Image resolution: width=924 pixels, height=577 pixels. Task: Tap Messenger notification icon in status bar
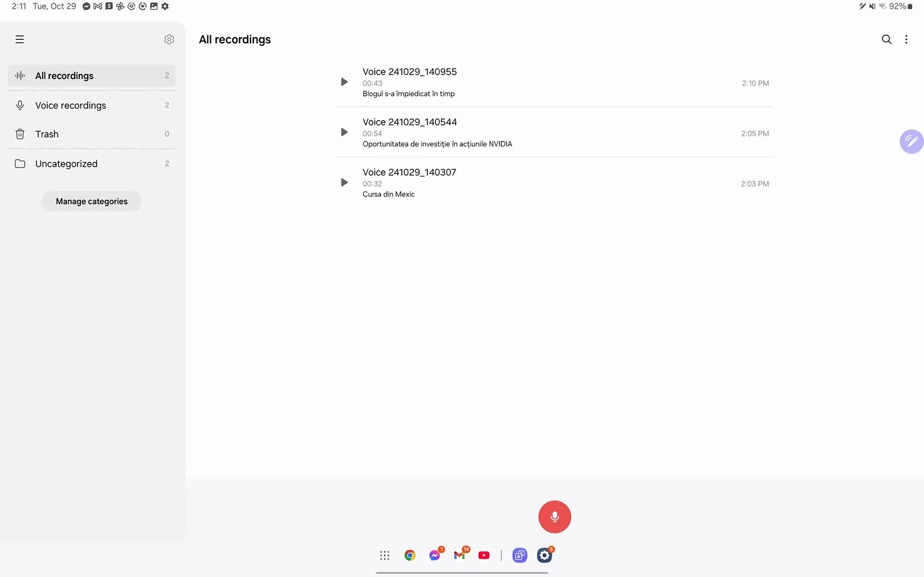(x=87, y=6)
